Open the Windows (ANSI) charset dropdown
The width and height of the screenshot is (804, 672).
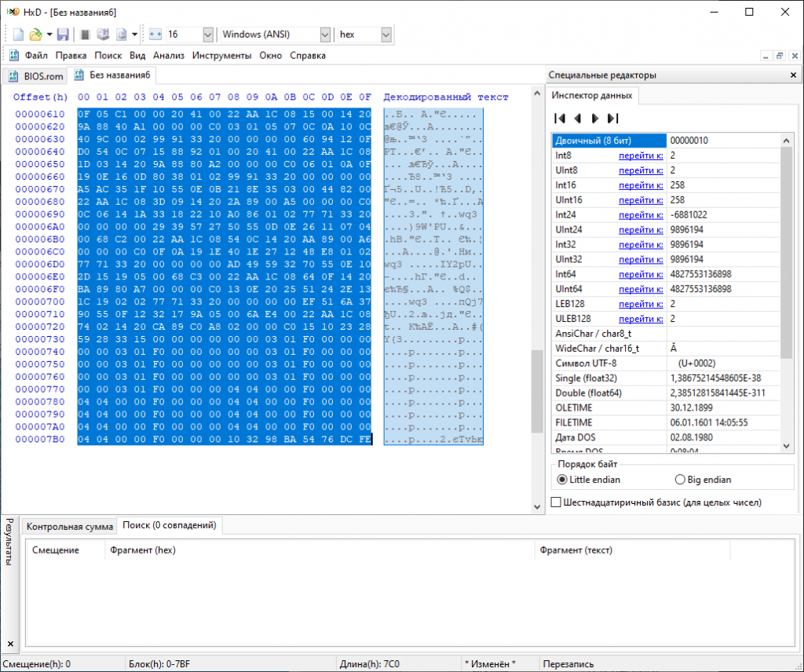[x=325, y=35]
